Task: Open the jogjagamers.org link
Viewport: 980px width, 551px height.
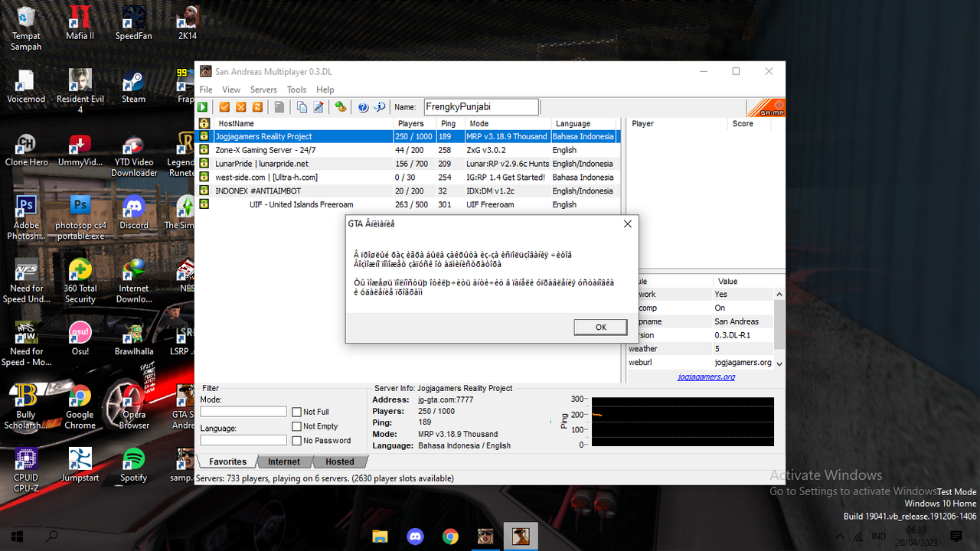Action: tap(706, 377)
